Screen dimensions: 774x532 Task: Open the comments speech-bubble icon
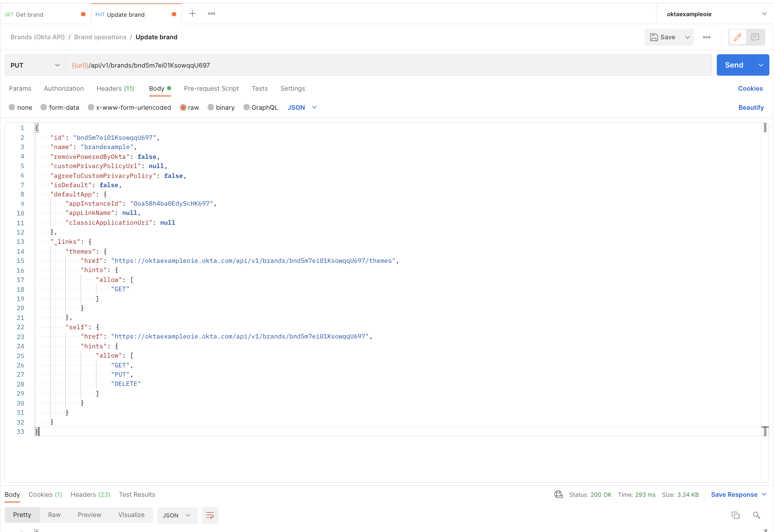[755, 37]
